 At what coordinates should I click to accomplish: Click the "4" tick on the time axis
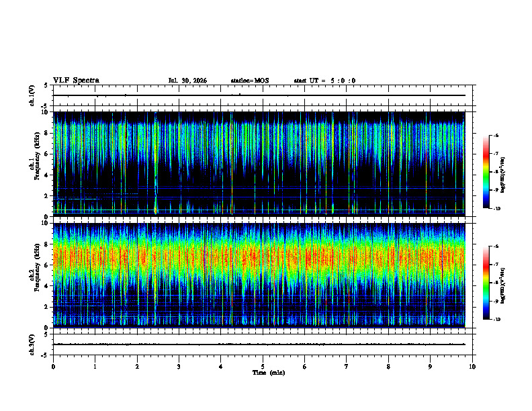[221, 367]
